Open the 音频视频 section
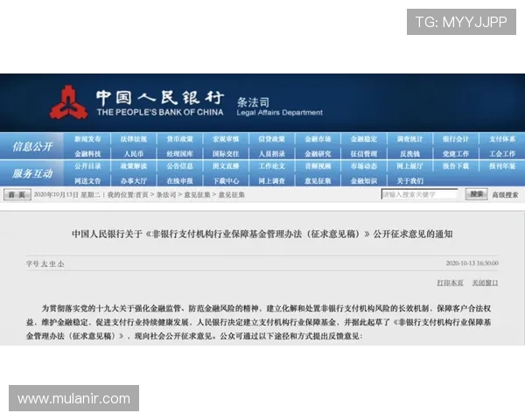Image resolution: width=525 pixels, height=420 pixels. click(318, 166)
